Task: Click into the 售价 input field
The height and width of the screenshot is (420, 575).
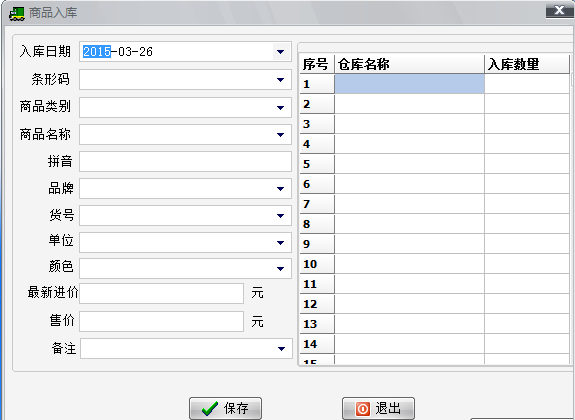Action: [161, 322]
